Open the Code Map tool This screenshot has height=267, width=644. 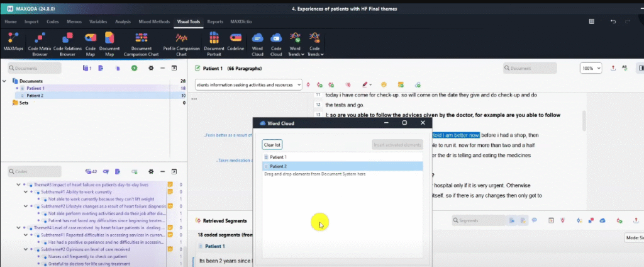coord(91,45)
